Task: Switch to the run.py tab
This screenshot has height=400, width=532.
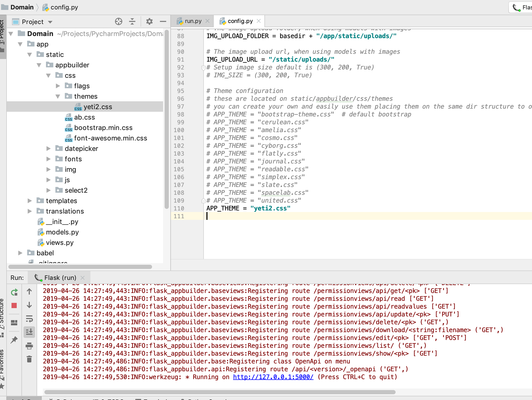Action: tap(193, 21)
